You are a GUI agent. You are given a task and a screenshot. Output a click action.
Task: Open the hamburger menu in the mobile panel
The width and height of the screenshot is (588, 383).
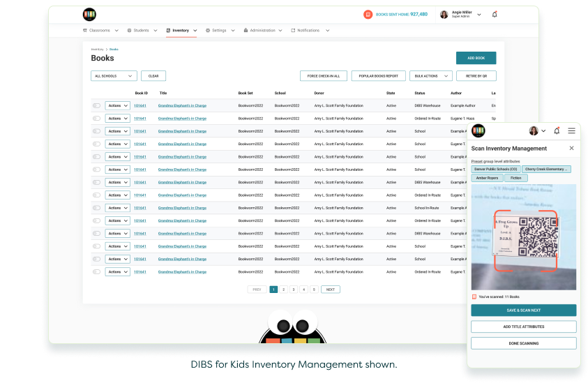coord(571,130)
